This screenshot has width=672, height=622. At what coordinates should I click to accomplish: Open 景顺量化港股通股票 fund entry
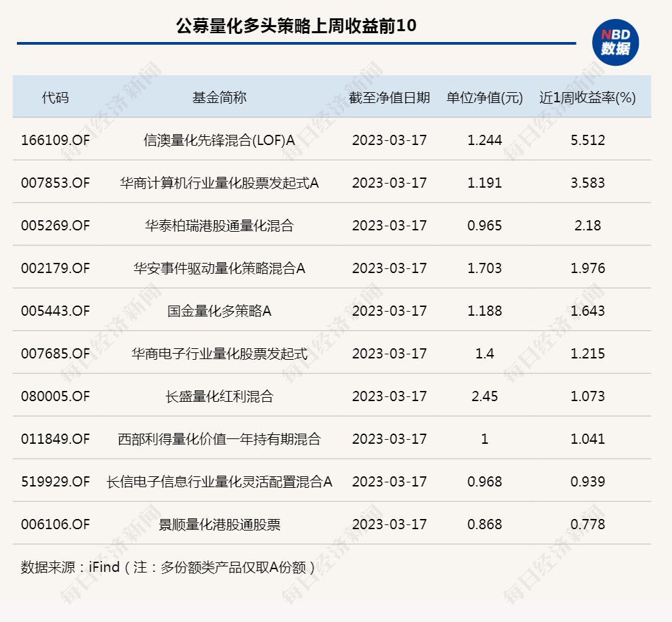coord(220,524)
